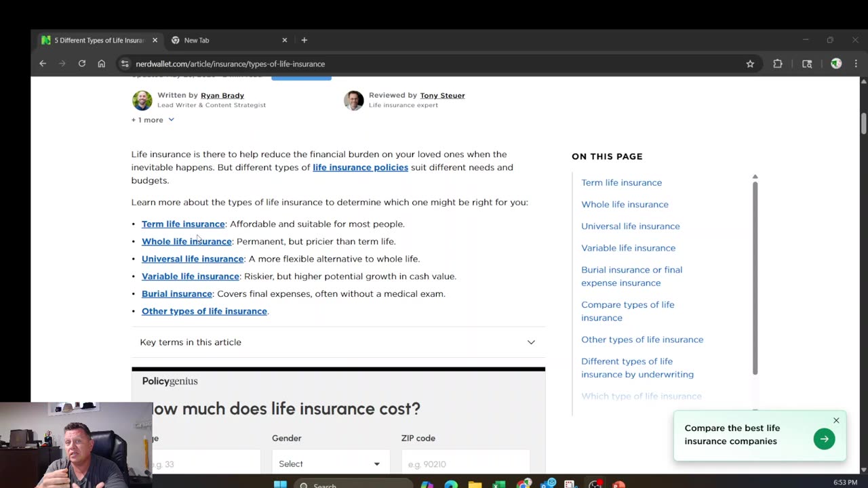Expand the '+ 1 more' authors chevron

pos(171,120)
